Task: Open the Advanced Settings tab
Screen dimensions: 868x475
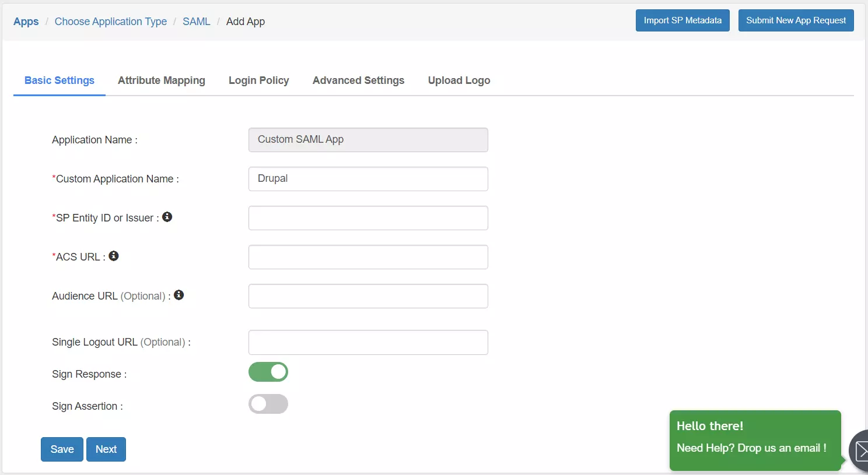Action: point(358,80)
